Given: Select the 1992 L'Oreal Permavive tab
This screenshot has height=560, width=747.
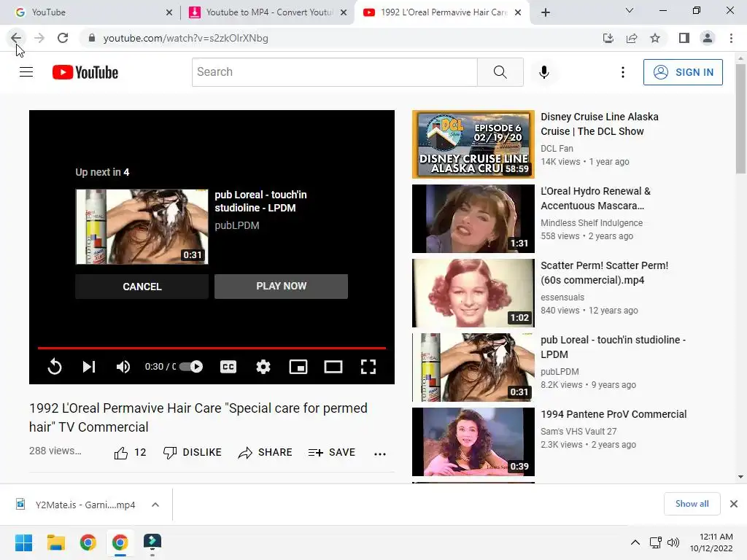Looking at the screenshot, I should tap(443, 12).
